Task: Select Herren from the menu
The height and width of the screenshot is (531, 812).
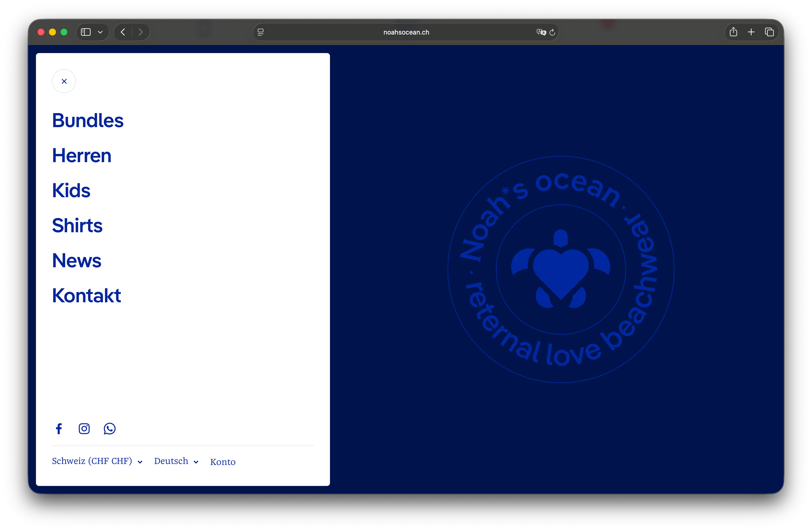Action: coord(82,156)
